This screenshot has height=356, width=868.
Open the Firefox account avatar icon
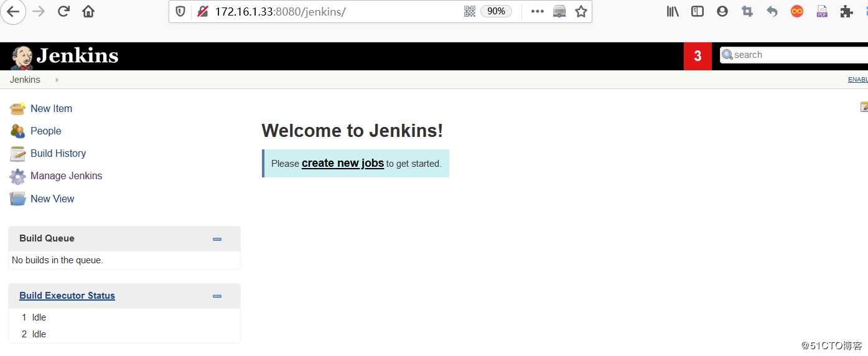point(722,11)
